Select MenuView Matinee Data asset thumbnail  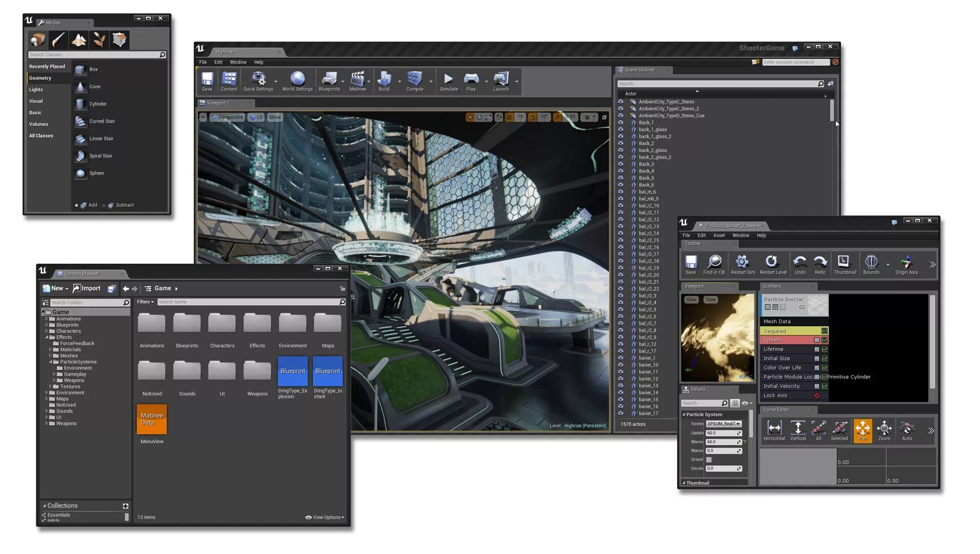tap(152, 419)
